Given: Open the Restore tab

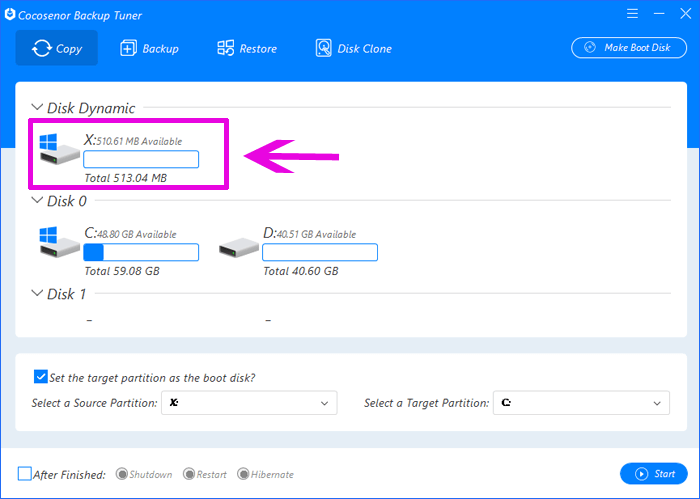Looking at the screenshot, I should 246,48.
